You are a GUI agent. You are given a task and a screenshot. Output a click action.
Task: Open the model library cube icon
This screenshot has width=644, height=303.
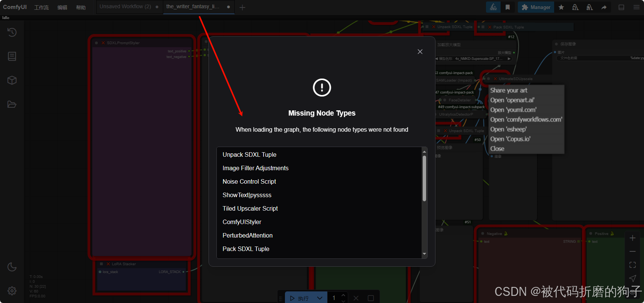(12, 80)
